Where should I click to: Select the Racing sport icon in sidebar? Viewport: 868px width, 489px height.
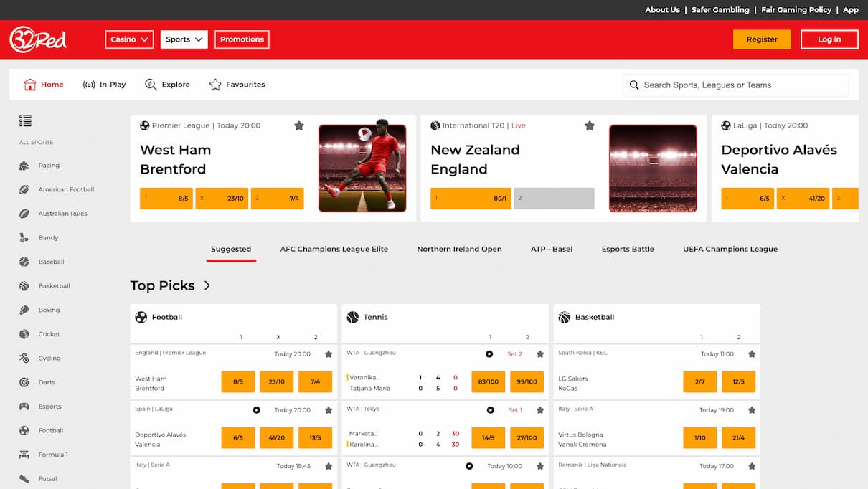point(24,166)
